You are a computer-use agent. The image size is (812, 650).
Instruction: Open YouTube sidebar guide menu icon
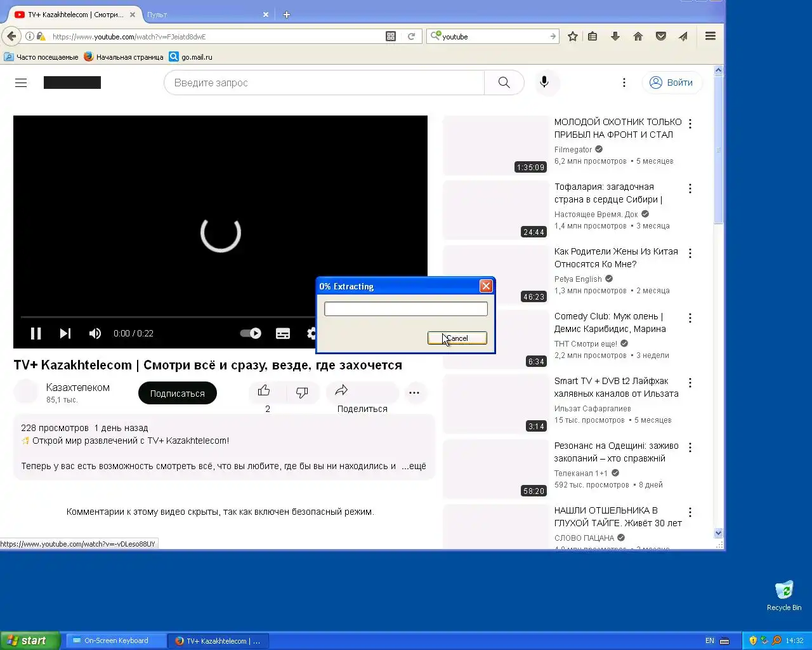[x=21, y=83]
